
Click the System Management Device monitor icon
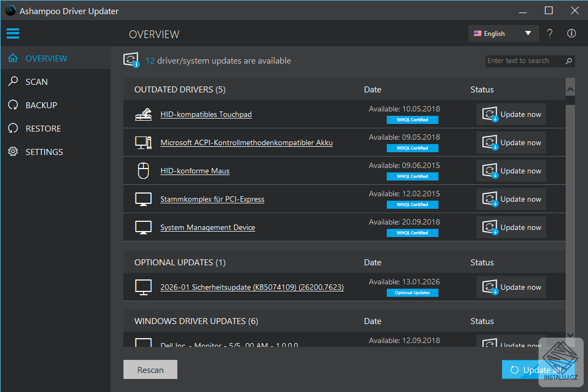point(143,227)
